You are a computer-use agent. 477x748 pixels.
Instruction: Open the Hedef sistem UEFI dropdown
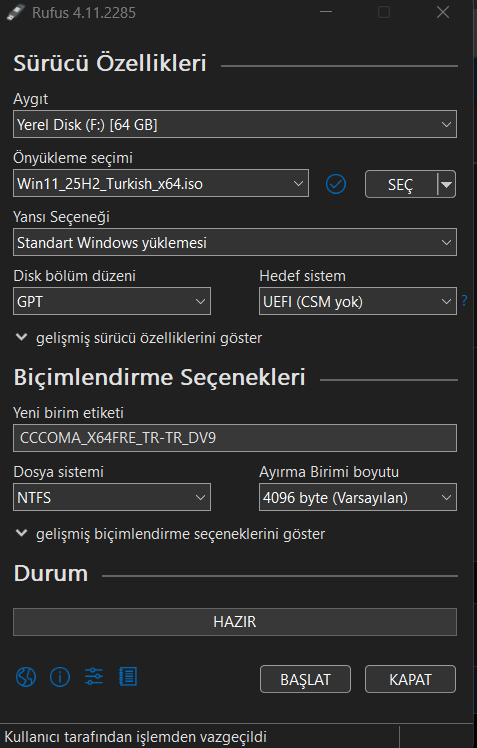coord(358,301)
